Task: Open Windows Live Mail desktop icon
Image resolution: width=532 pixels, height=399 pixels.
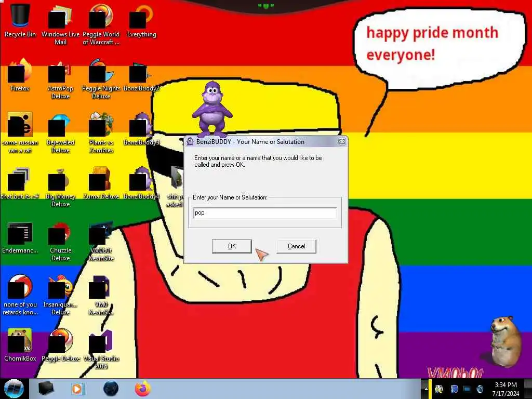Action: point(60,24)
